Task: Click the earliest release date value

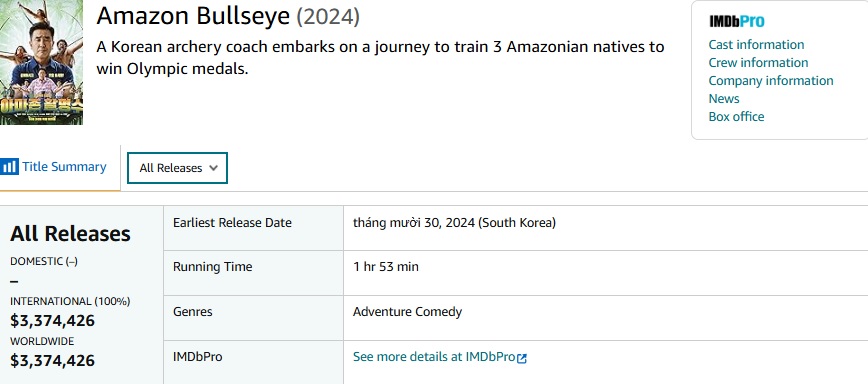Action: click(454, 223)
